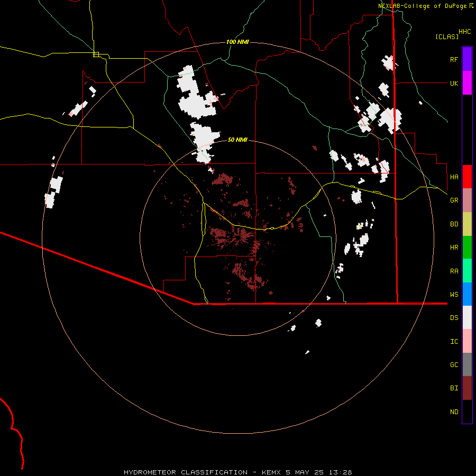Click the BI legend label

454,388
